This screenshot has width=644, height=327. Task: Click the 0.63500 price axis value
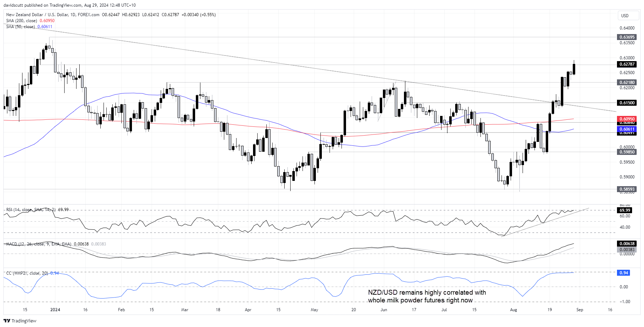[627, 43]
